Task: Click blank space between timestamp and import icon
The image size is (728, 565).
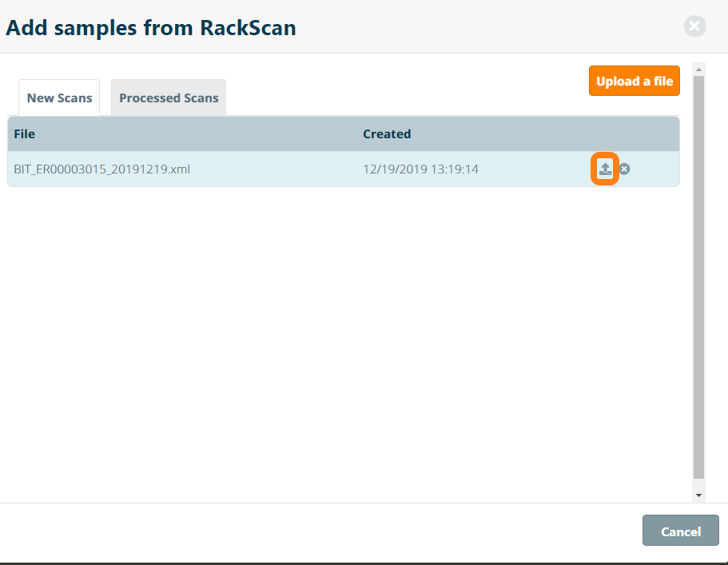Action: click(535, 169)
